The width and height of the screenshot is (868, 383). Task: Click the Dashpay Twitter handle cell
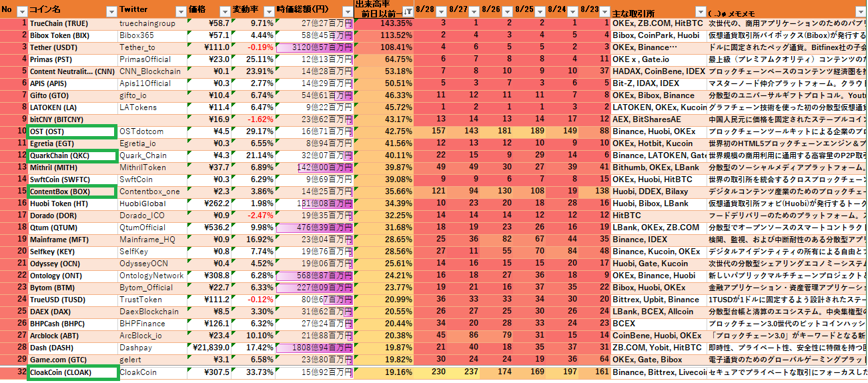[151, 348]
